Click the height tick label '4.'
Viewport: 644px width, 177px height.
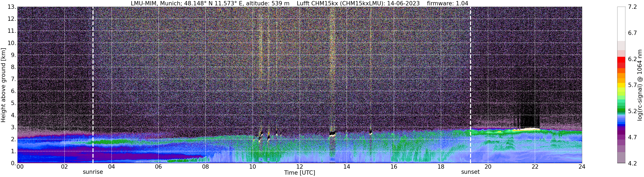point(13,115)
